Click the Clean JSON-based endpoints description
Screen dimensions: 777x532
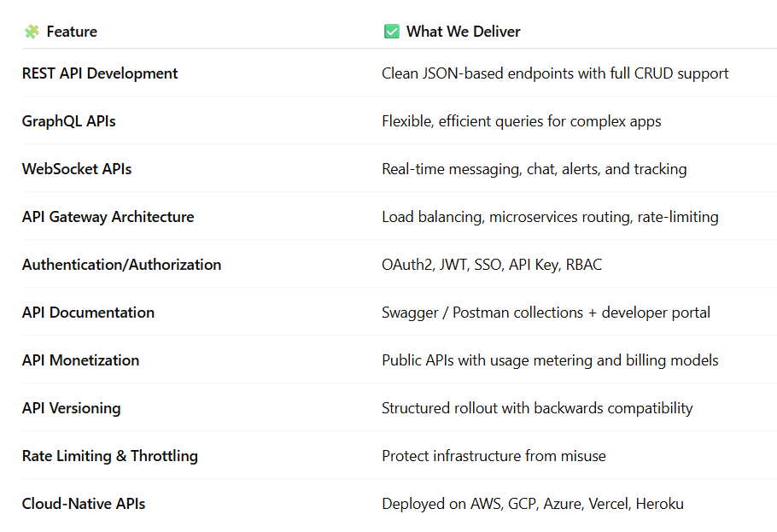coord(555,73)
